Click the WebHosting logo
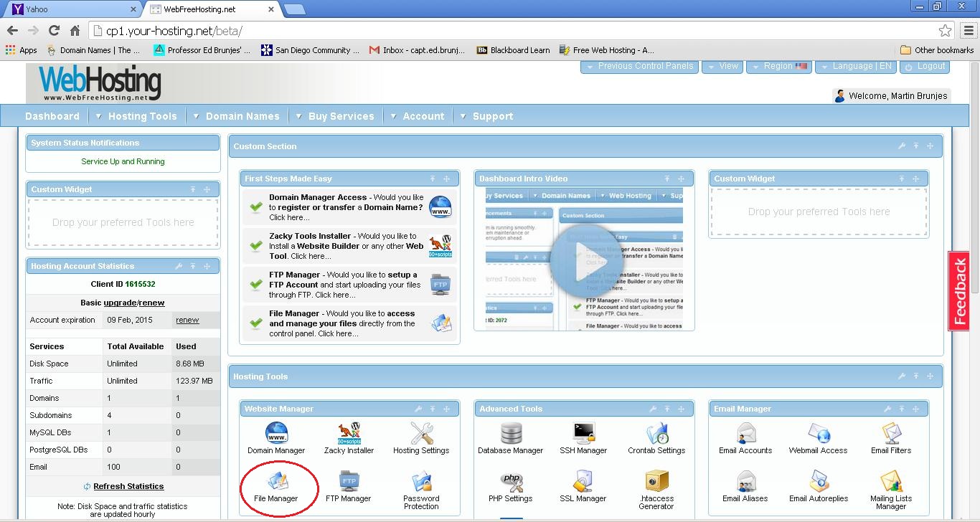This screenshot has height=522, width=980. [x=99, y=83]
